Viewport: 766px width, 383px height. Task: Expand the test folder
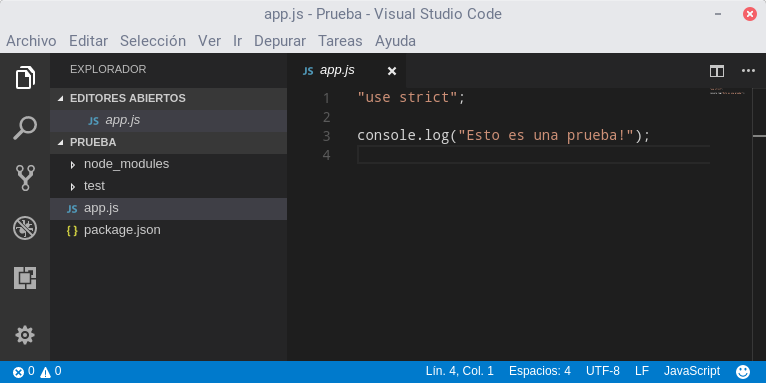click(x=94, y=186)
